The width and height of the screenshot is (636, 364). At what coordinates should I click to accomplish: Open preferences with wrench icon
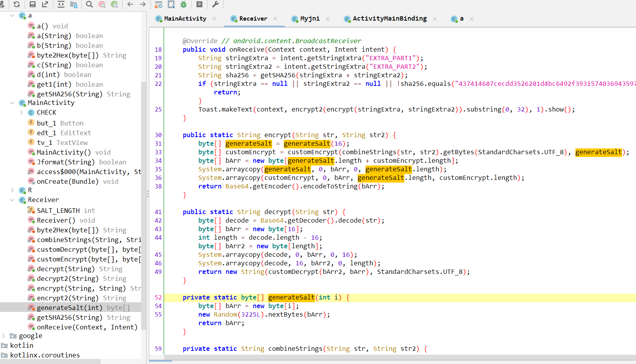pyautogui.click(x=215, y=4)
